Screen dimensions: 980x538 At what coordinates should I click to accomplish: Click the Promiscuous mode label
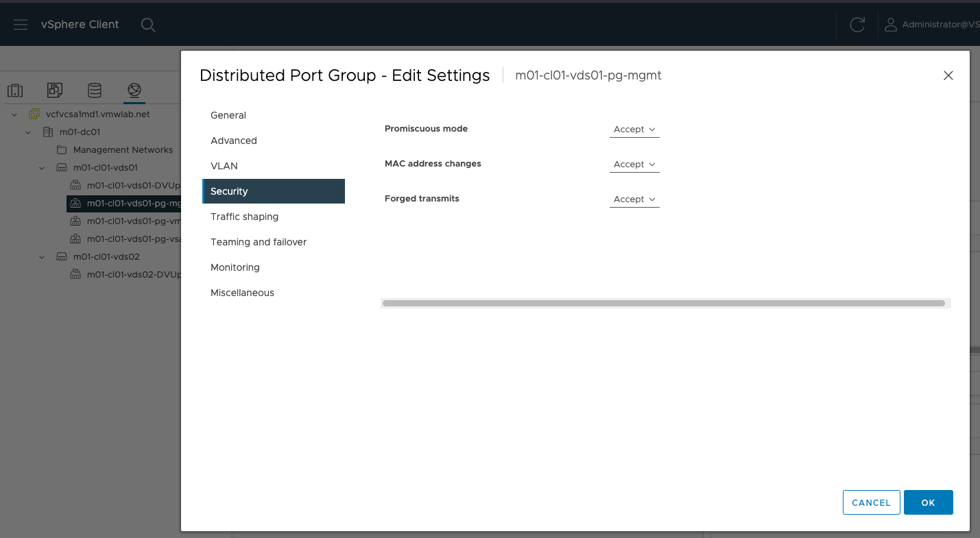coord(426,129)
